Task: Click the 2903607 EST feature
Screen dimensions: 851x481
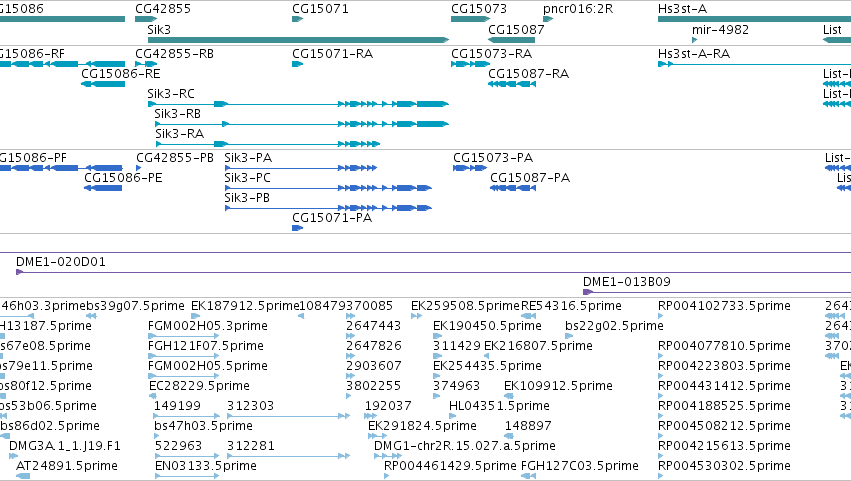Action: click(x=351, y=376)
